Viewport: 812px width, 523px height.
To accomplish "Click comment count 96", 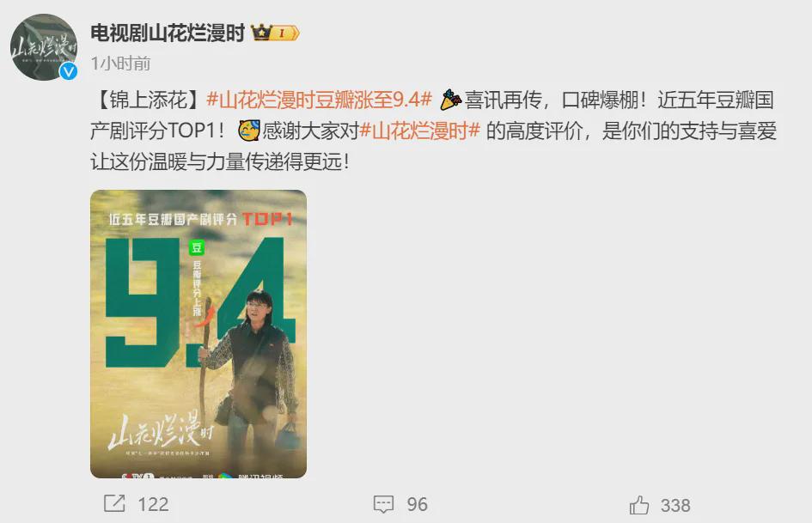I will tap(418, 504).
